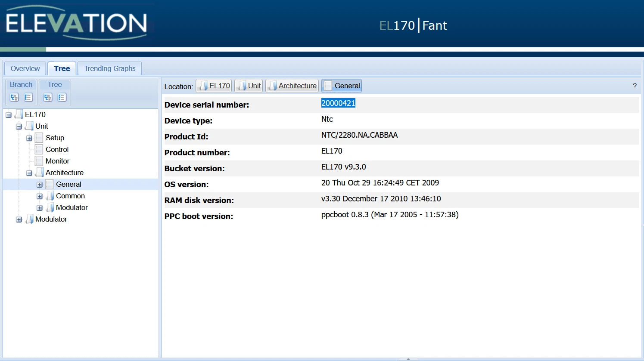The image size is (644, 361).
Task: Click folder icon of root-level Modulator
Action: pyautogui.click(x=29, y=219)
